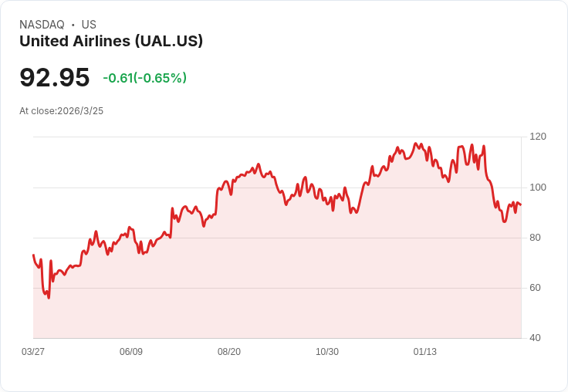Image resolution: width=568 pixels, height=392 pixels.
Task: Click the 03/27 date axis label
Action: (33, 351)
